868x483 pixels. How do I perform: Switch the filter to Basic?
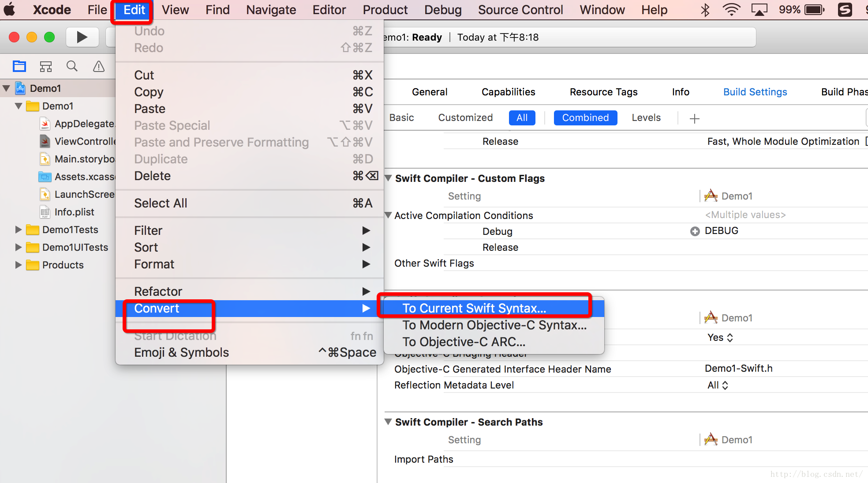point(401,117)
